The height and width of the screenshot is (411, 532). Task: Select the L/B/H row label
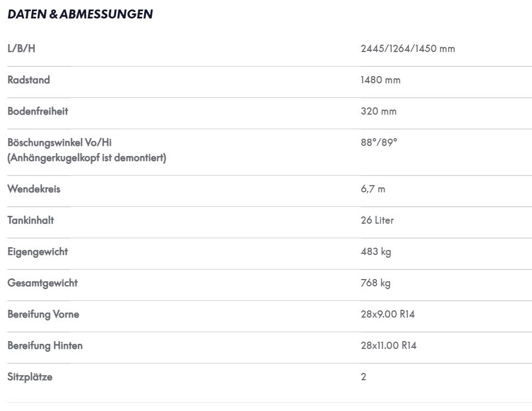click(x=21, y=49)
